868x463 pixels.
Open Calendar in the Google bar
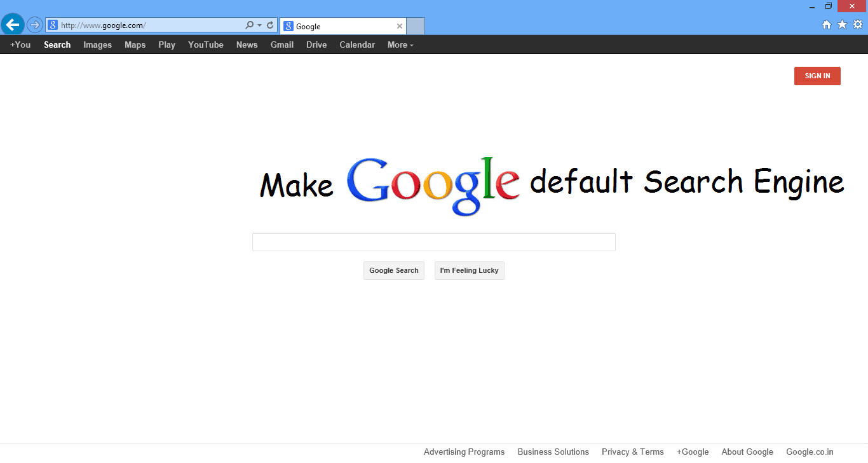click(357, 45)
